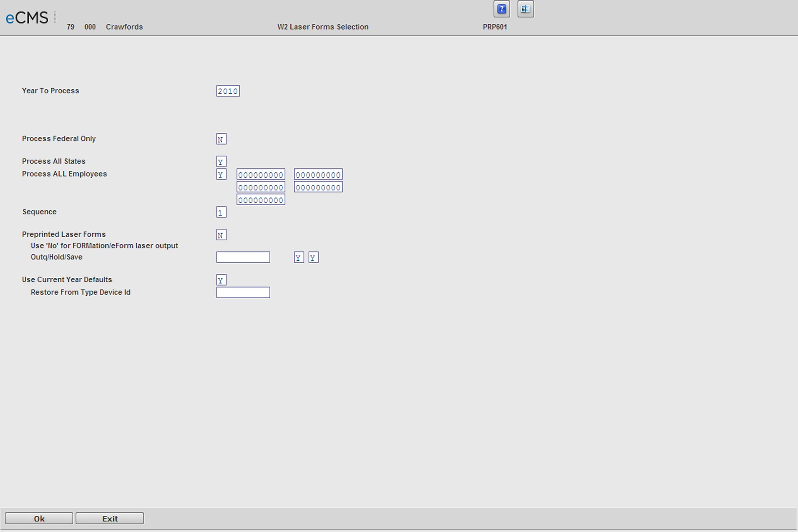The width and height of the screenshot is (798, 532).
Task: Click the 'Restore From Type Device Id' label
Action: (80, 292)
